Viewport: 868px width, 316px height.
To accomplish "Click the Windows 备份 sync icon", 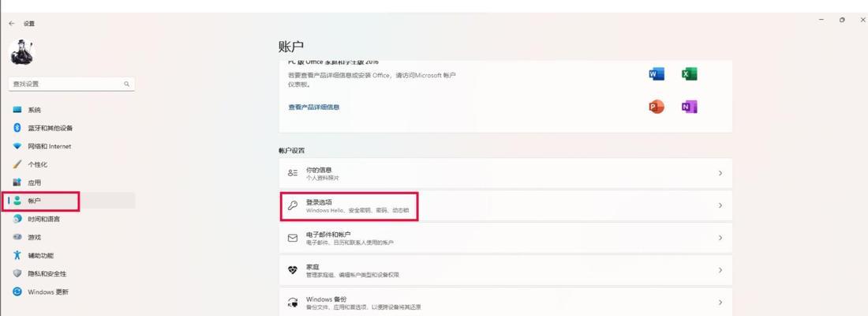I will pyautogui.click(x=293, y=303).
